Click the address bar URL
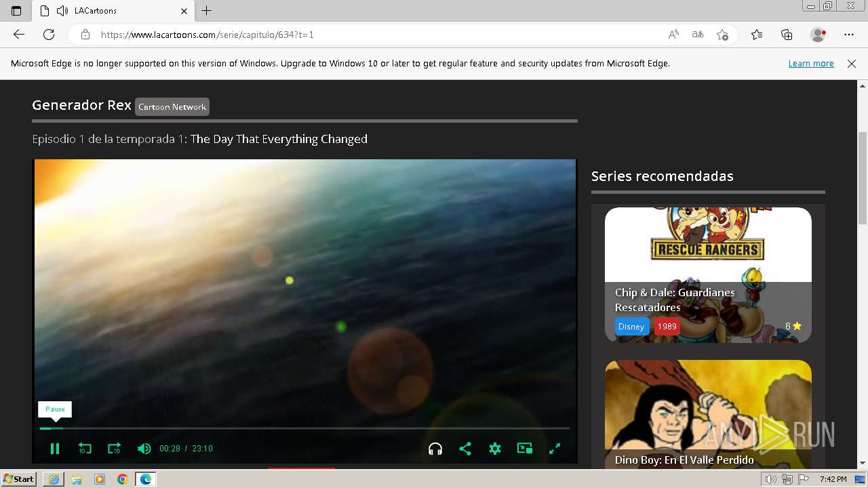Screen dimensions: 868x488 click(208, 35)
